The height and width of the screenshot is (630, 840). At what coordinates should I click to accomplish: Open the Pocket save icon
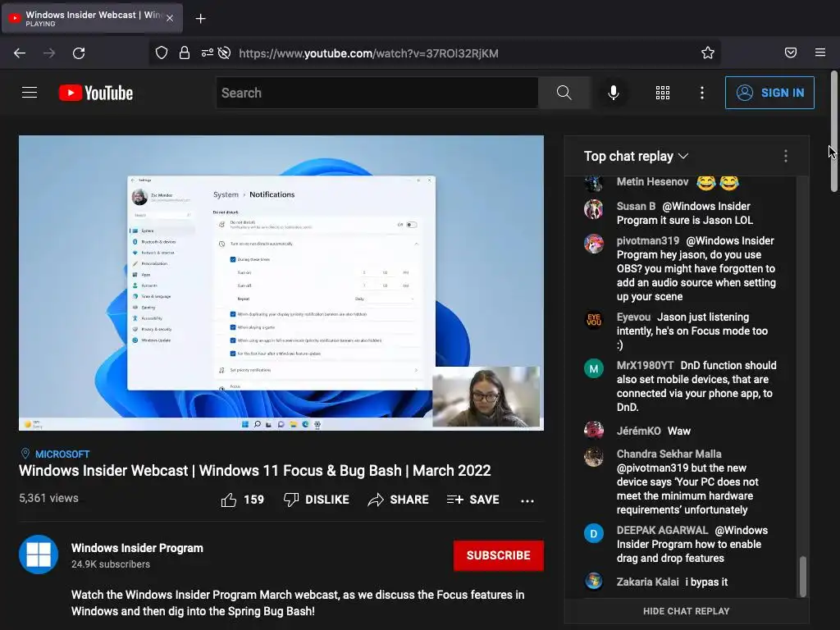pos(791,52)
